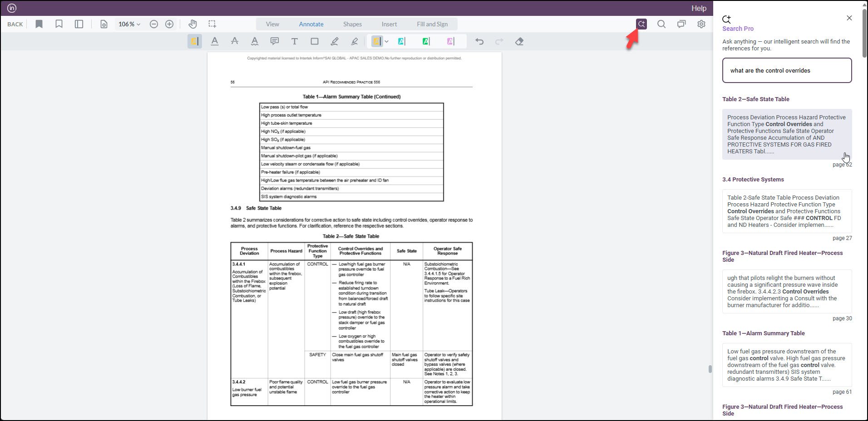Screen dimensions: 868x421
Task: Undo the last annotation
Action: tap(479, 41)
